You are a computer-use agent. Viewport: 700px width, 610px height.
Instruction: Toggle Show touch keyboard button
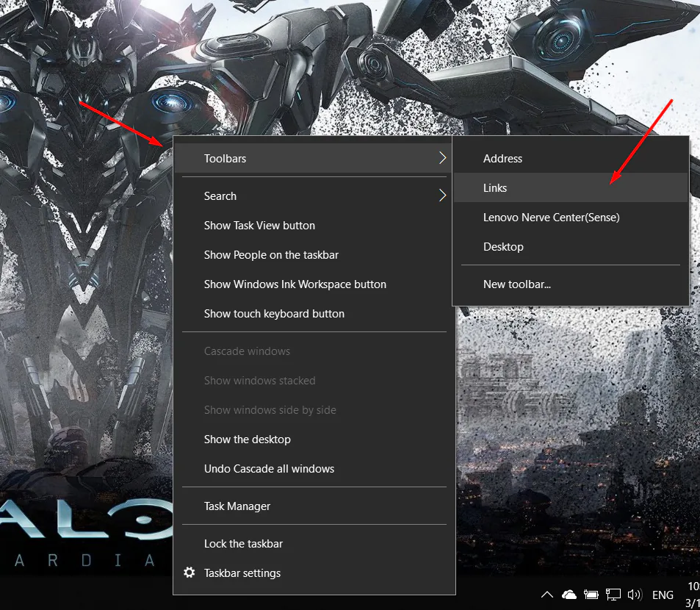(314, 314)
